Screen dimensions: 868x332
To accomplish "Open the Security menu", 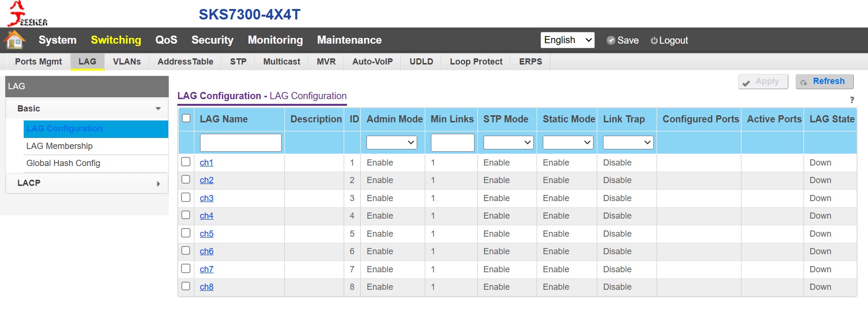I will (212, 40).
